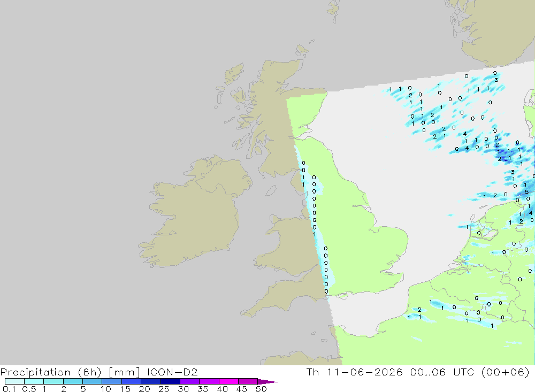
Task: Click the 0.5–1 mm light cyan legend swatch
Action: [x=34, y=381]
